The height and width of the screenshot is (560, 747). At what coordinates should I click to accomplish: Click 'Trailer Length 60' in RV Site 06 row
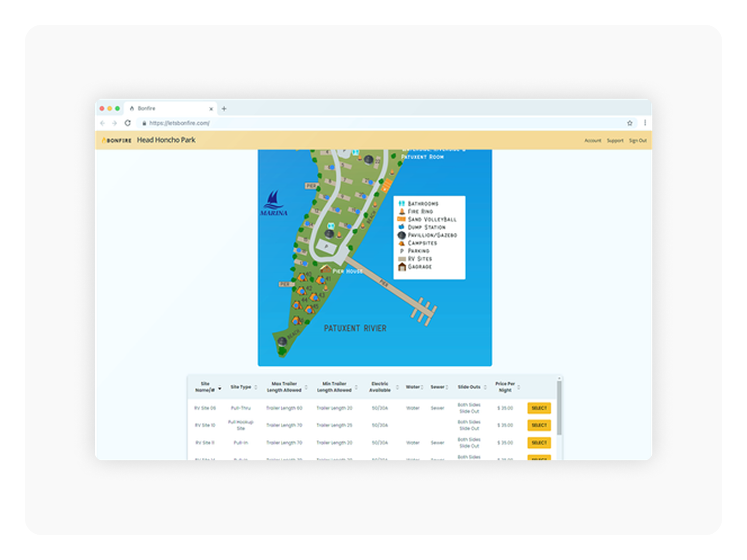(x=284, y=408)
